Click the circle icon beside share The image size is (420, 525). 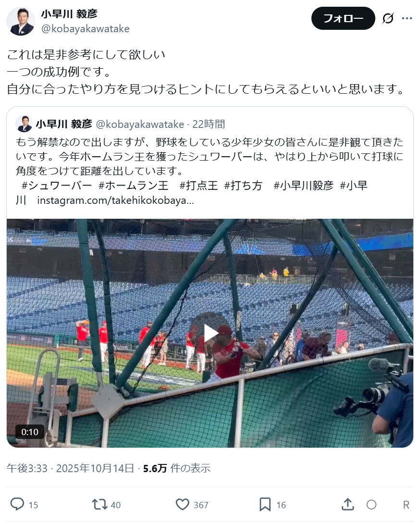(x=371, y=505)
